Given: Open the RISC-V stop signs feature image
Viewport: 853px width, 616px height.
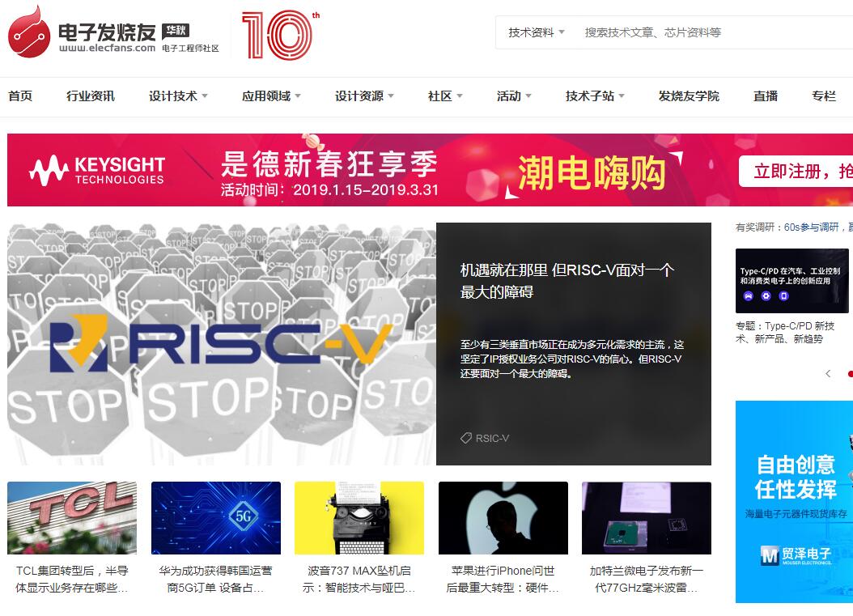Looking at the screenshot, I should tap(222, 344).
